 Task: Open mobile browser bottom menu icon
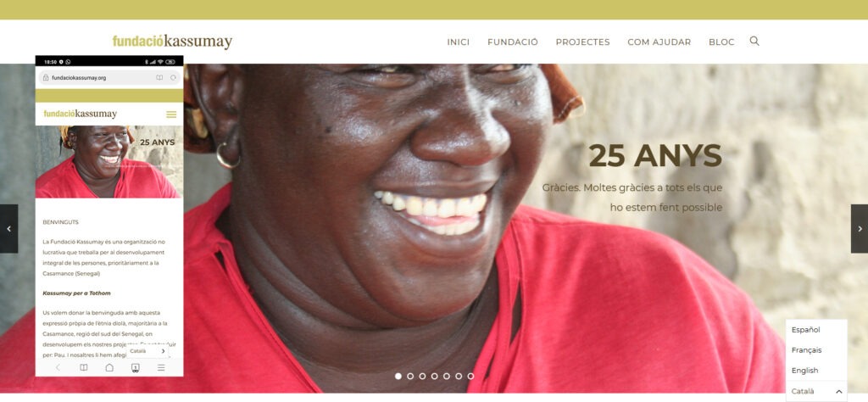pyautogui.click(x=161, y=367)
